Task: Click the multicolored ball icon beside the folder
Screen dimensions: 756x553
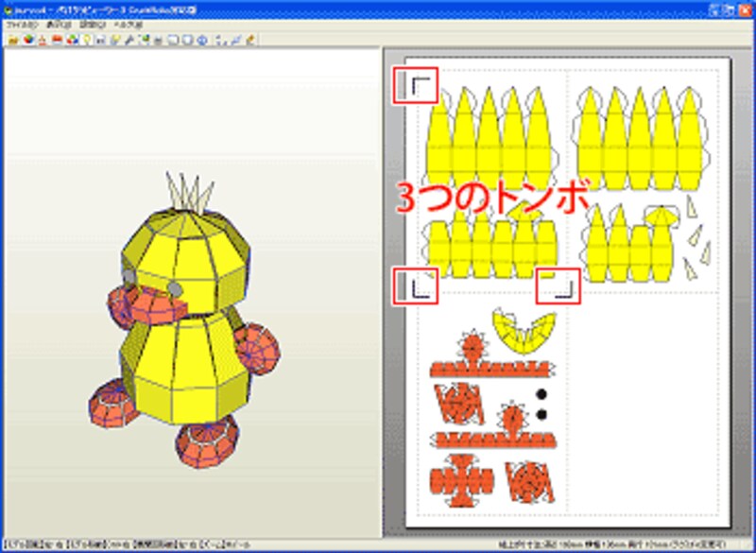Action: 29,40
